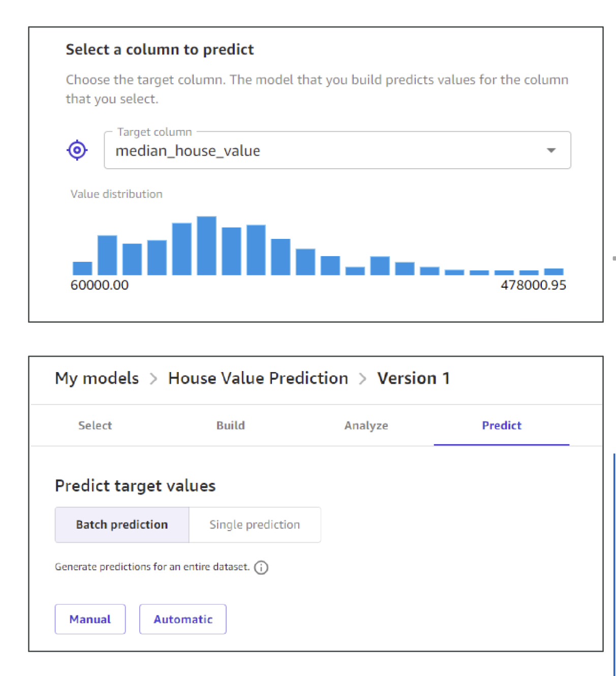Choose Batch prediction mode
This screenshot has height=676, width=616.
122,525
